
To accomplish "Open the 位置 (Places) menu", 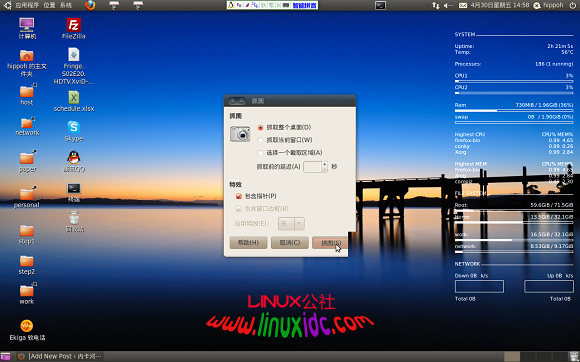I will click(x=50, y=5).
